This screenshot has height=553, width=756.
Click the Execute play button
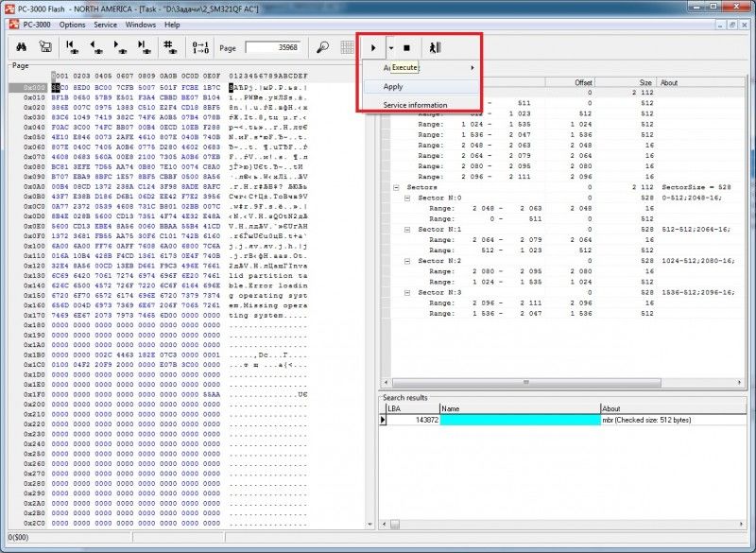(x=373, y=47)
